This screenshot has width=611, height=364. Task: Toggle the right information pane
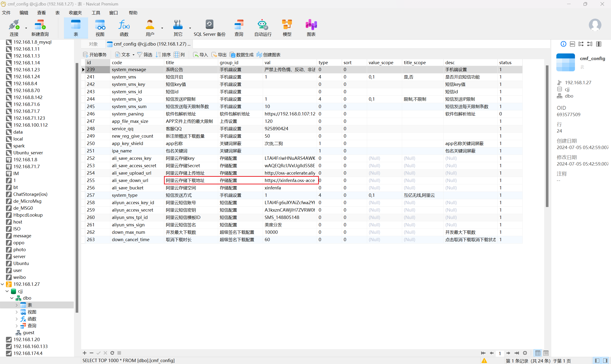click(x=605, y=361)
